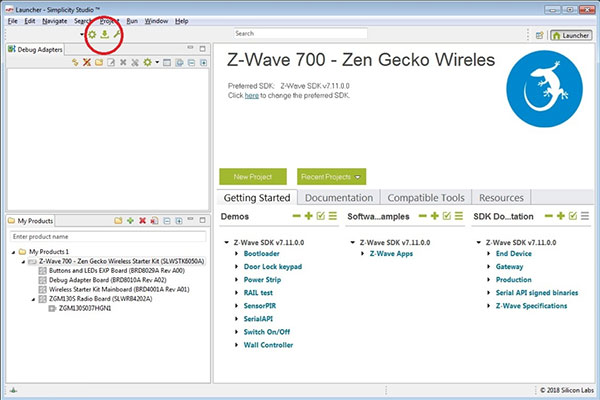Open the Navigate menu

(54, 20)
